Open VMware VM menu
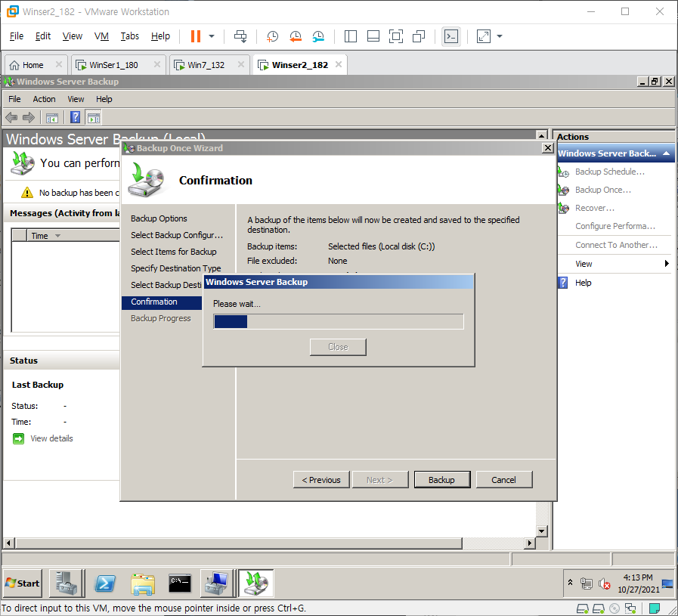 (x=101, y=36)
